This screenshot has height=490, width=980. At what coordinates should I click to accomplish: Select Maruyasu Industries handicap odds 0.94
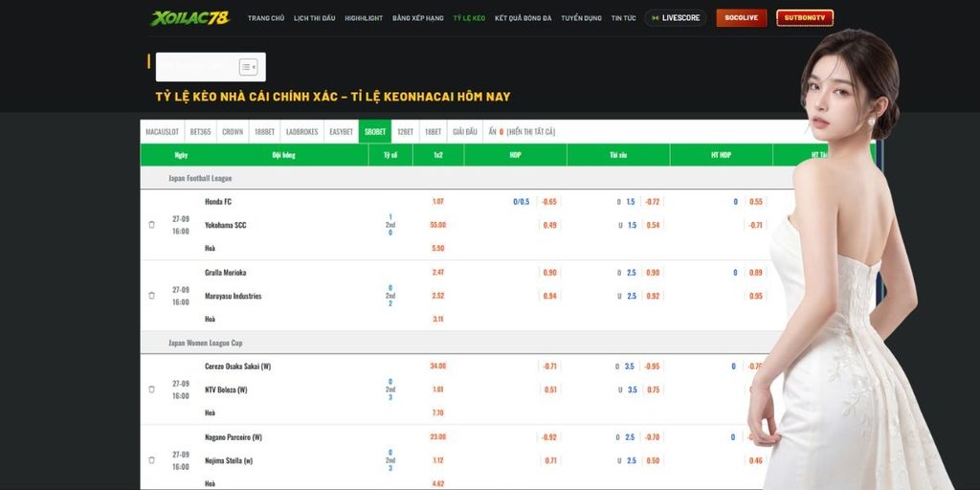[550, 296]
